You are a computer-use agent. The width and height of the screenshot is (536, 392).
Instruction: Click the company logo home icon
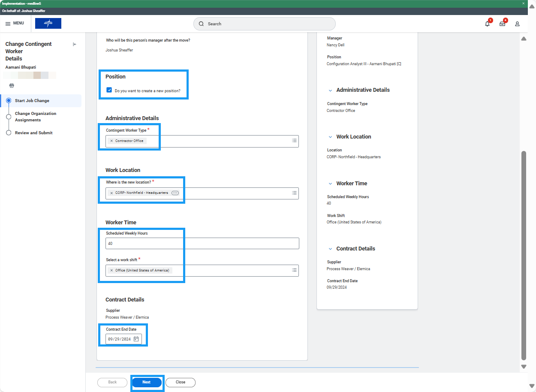(x=48, y=24)
